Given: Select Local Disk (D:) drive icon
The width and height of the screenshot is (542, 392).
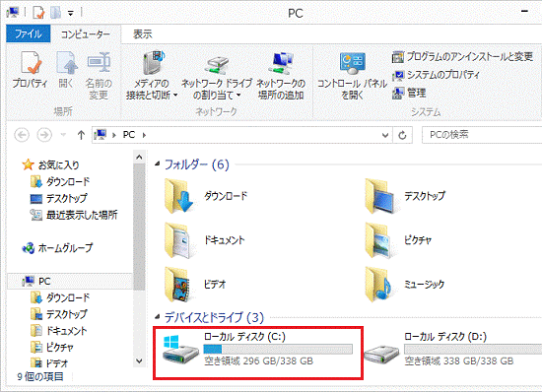Looking at the screenshot, I should pos(381,354).
